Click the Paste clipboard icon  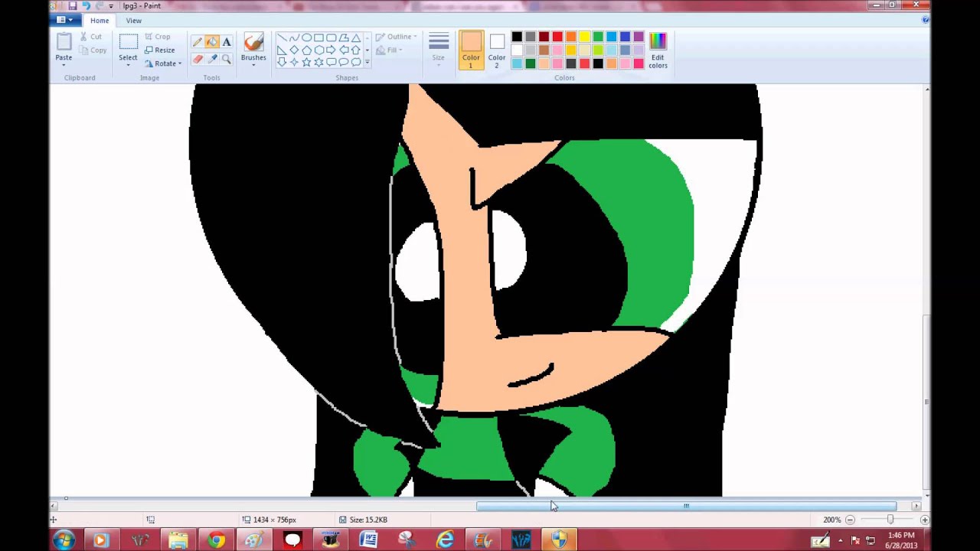64,42
